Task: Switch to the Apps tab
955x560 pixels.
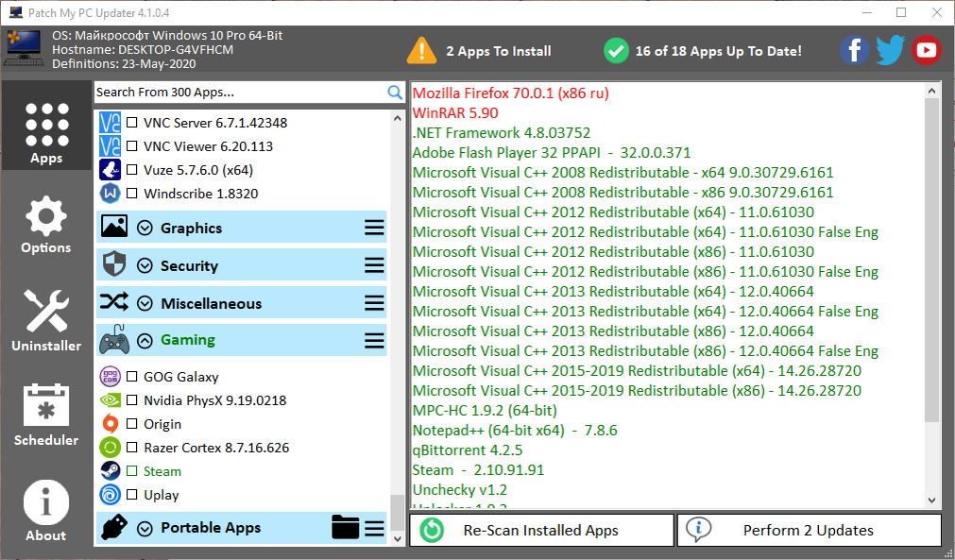Action: tap(46, 126)
